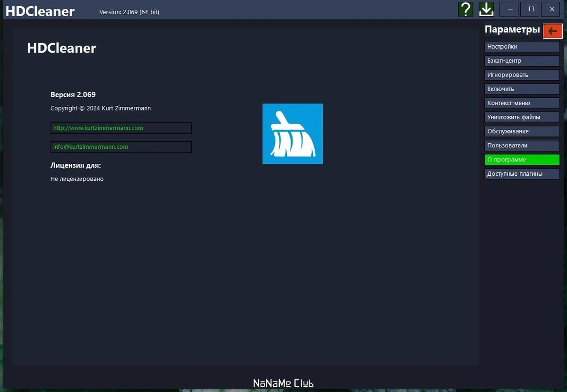Screen dimensions: 567x392
Task: Click the large HDCleaner heading in the panel
Action: pos(62,48)
